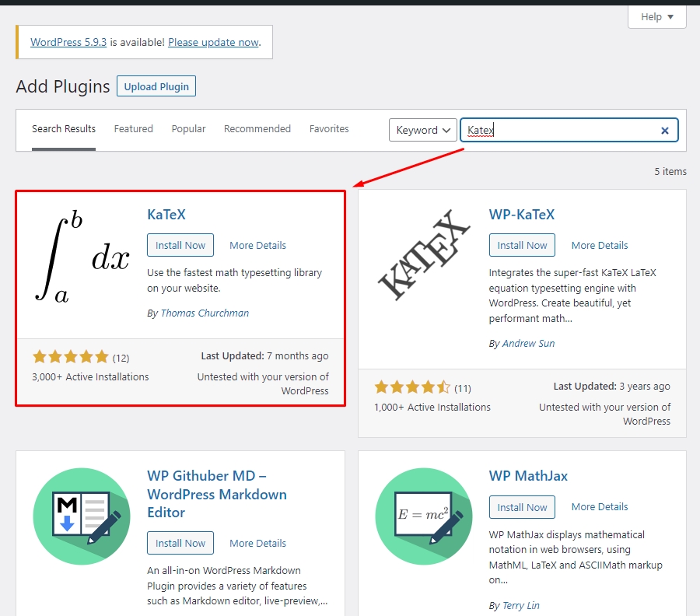Click the WP-KaTeX logo thumbnail
The image size is (700, 616).
pyautogui.click(x=424, y=255)
